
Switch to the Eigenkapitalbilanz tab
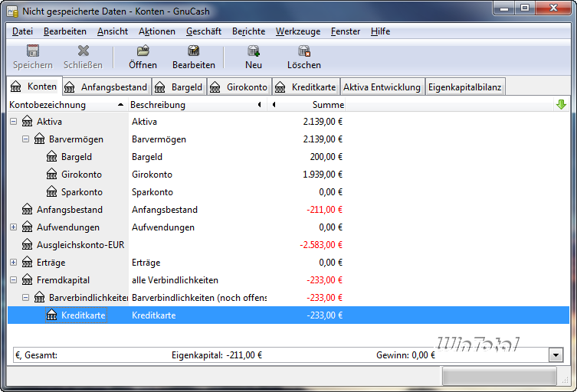click(x=465, y=87)
